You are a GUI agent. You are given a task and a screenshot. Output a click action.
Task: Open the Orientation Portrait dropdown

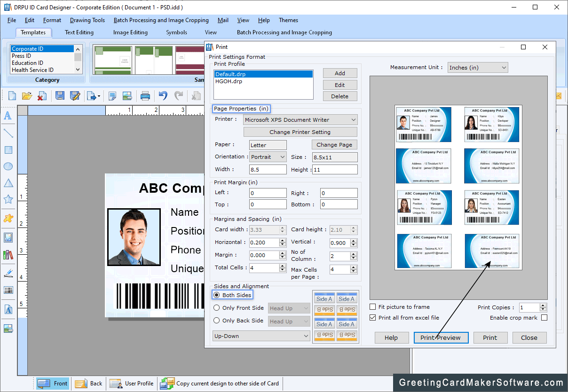pos(268,157)
